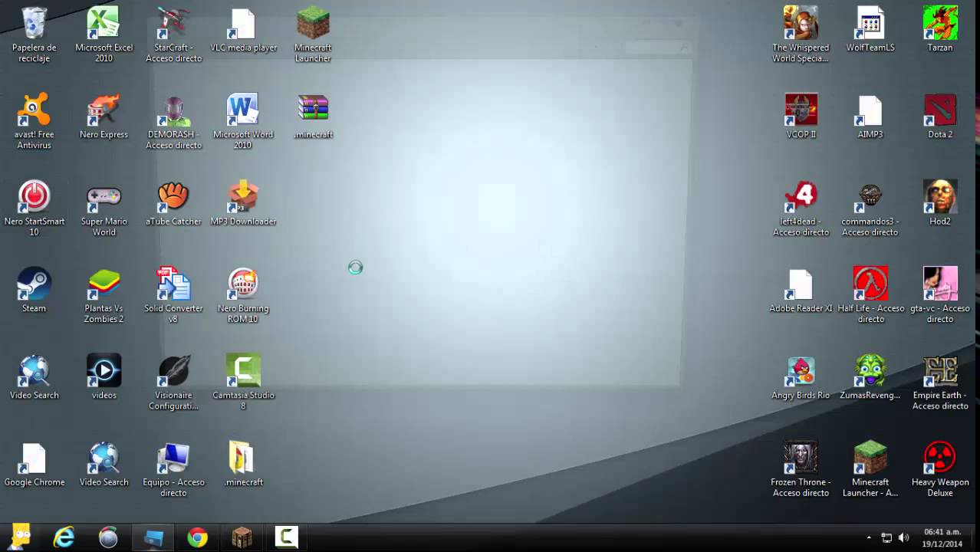This screenshot has width=980, height=552.
Task: Switch to Minecraft block taskbar button
Action: [x=242, y=537]
